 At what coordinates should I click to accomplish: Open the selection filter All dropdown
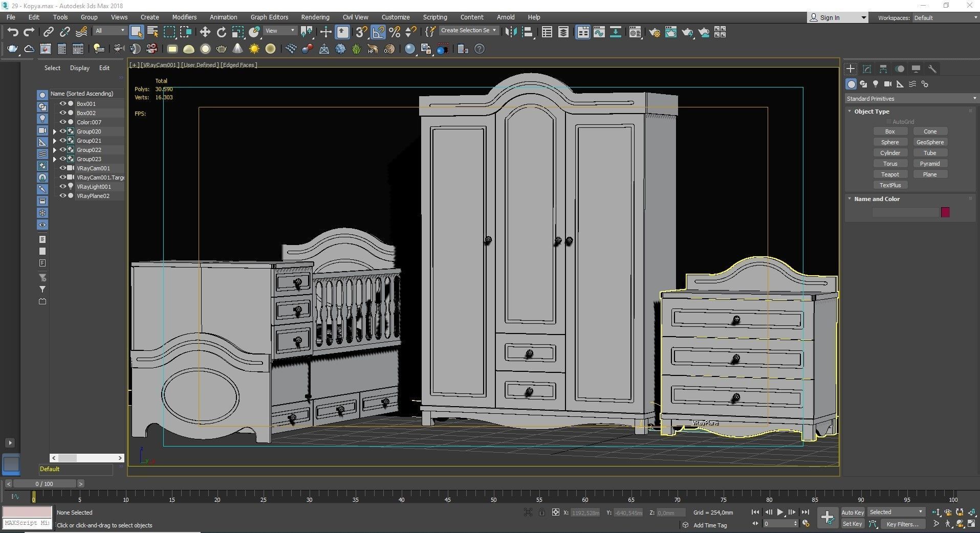tap(110, 31)
